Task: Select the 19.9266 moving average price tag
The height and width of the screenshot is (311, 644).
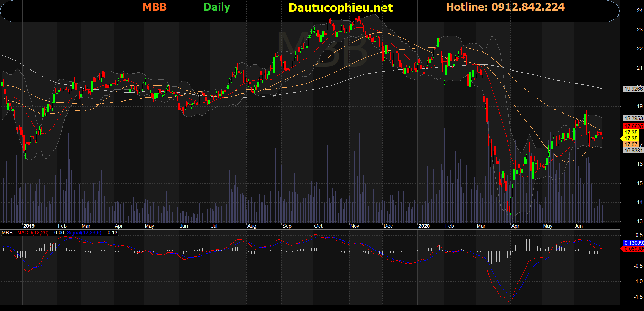Action: (x=633, y=89)
